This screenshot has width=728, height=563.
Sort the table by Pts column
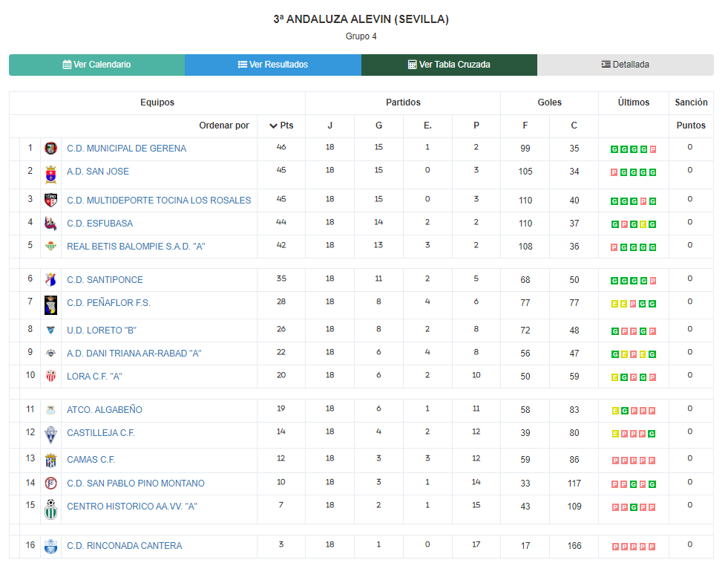point(281,126)
